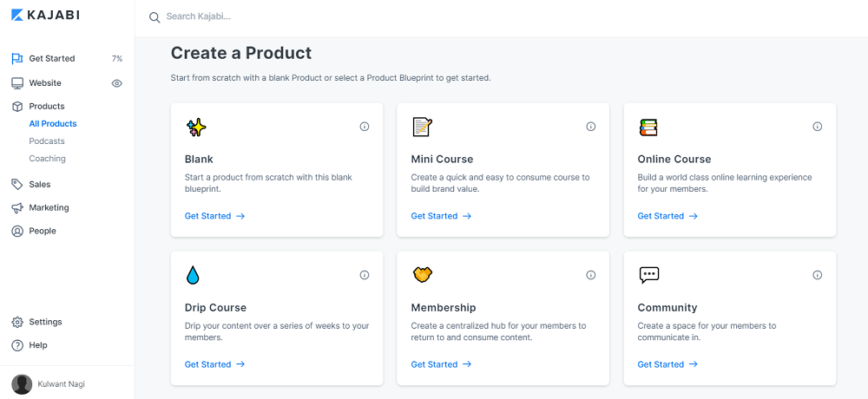Screen dimensions: 868x399
Task: Click Get Started under Mini Course
Action: [441, 216]
